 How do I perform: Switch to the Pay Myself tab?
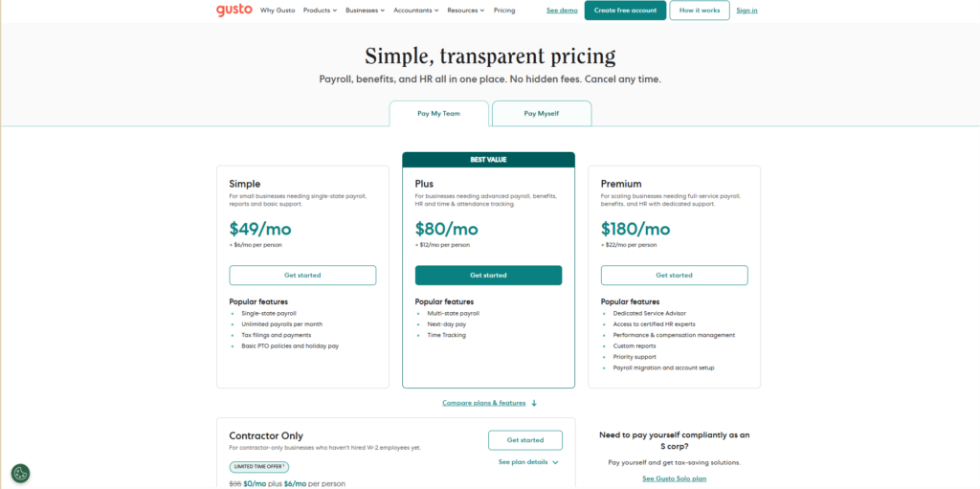click(542, 113)
